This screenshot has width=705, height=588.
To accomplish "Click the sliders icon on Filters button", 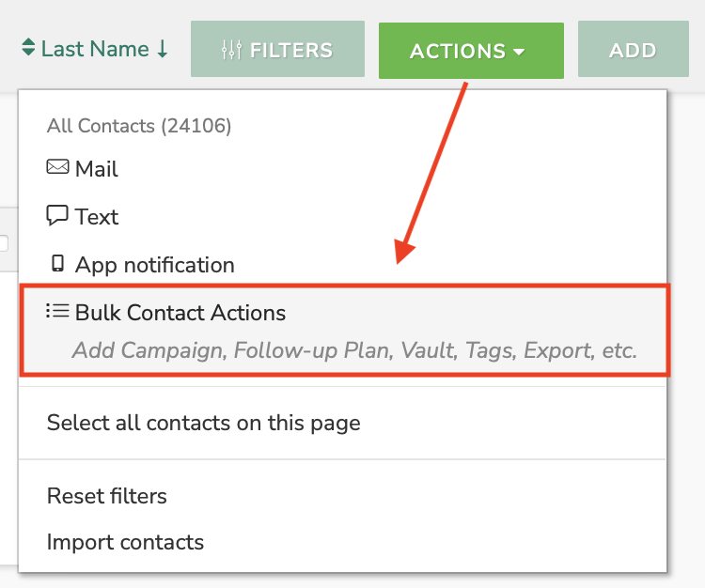I will click(x=231, y=50).
